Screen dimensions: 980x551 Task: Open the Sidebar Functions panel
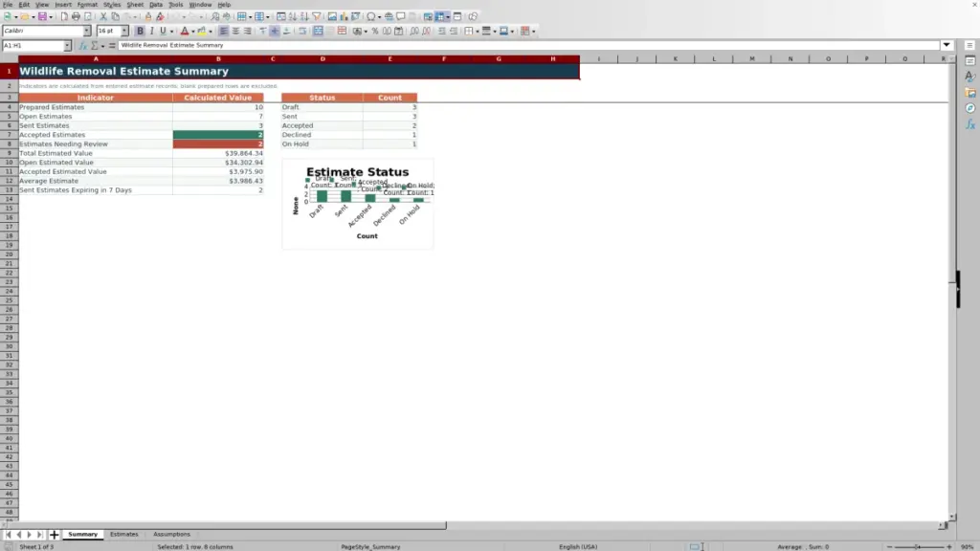[970, 125]
